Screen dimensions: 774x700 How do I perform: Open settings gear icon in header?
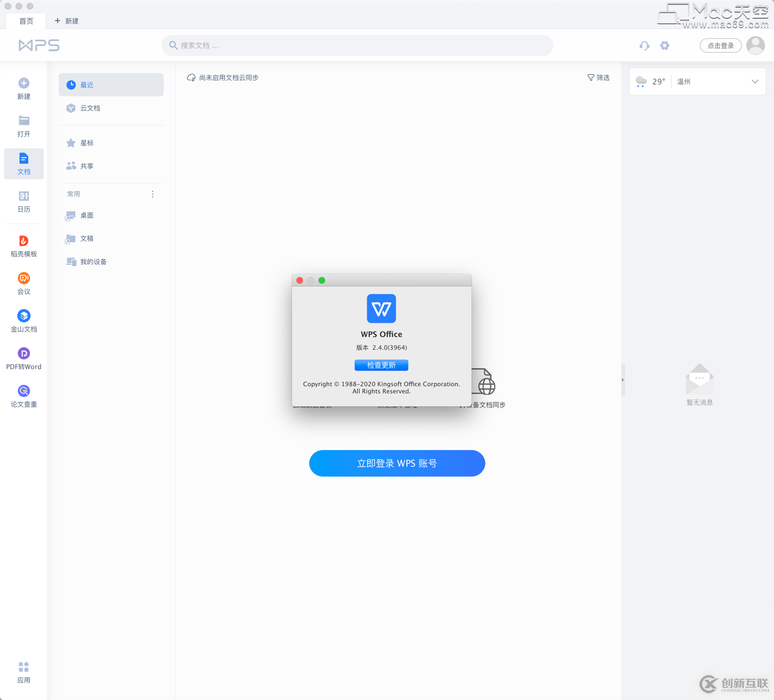[665, 45]
